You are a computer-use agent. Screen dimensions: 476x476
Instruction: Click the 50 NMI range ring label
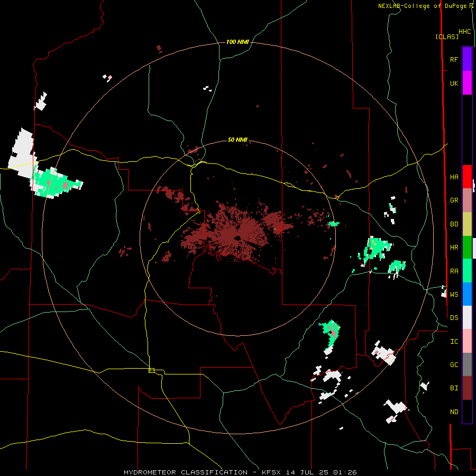click(x=237, y=140)
